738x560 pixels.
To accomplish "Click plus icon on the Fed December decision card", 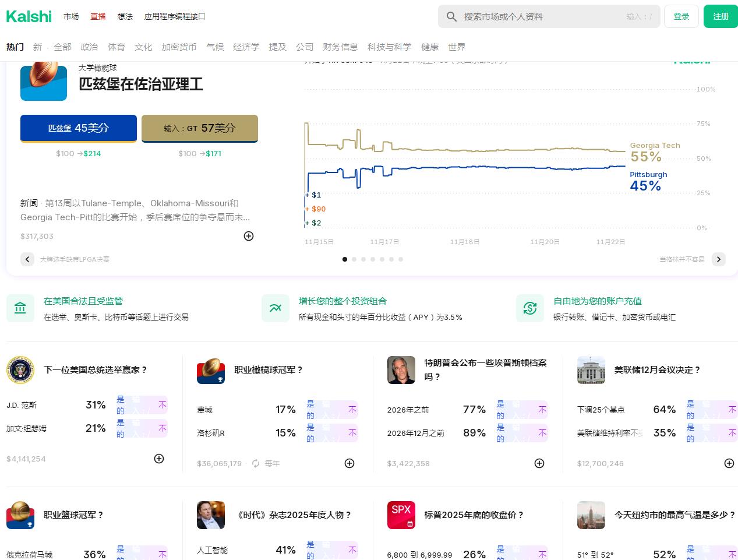I will pos(729,463).
